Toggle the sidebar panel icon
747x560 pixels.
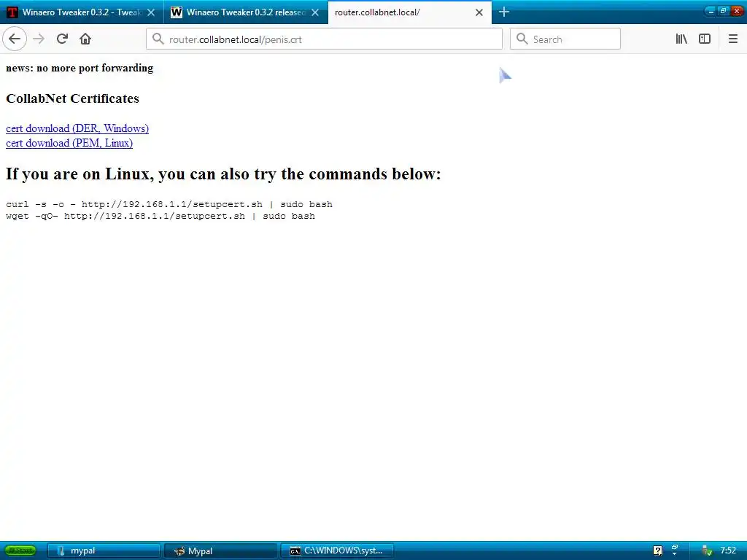click(705, 39)
